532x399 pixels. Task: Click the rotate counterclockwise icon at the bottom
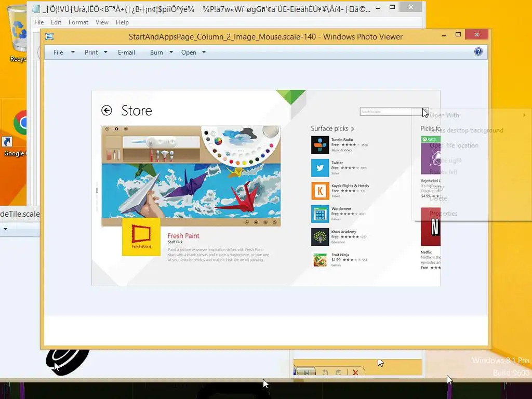point(325,373)
